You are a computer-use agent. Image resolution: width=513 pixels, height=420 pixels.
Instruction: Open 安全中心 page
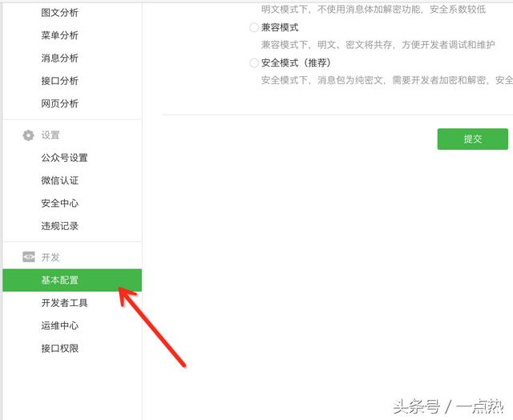pos(59,203)
